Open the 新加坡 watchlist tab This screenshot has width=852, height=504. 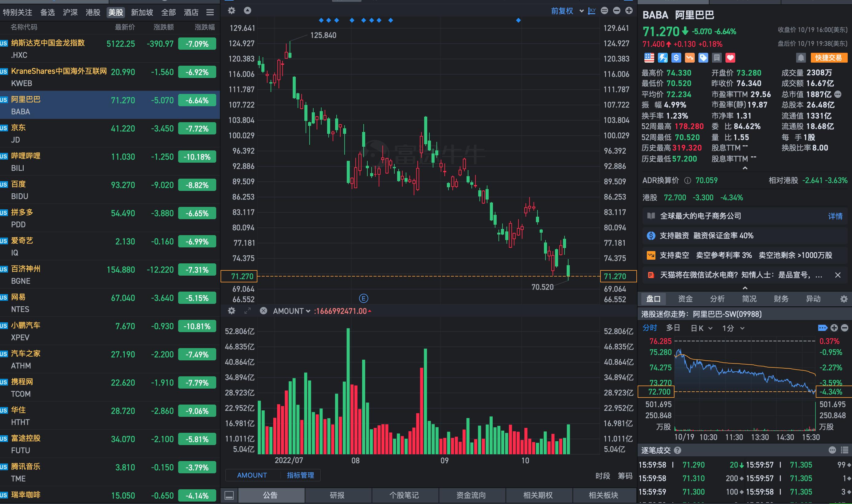[142, 13]
